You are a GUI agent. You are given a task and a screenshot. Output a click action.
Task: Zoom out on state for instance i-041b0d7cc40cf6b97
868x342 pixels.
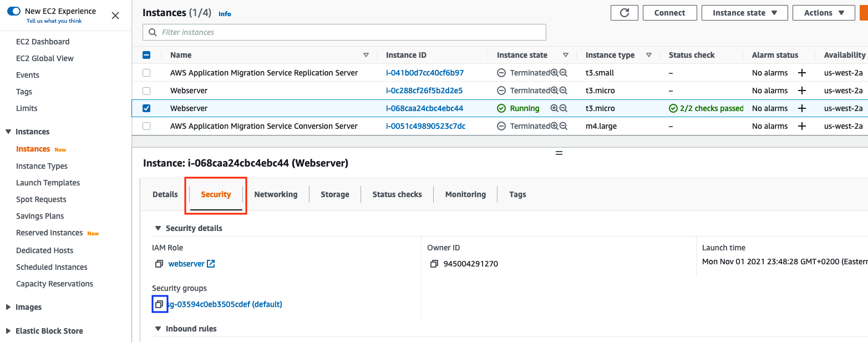coord(564,73)
